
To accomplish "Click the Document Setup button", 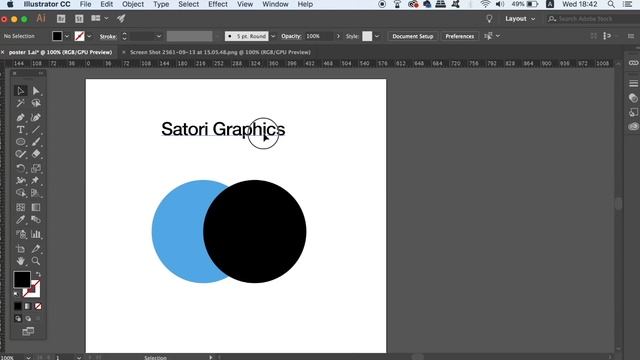I will click(413, 36).
